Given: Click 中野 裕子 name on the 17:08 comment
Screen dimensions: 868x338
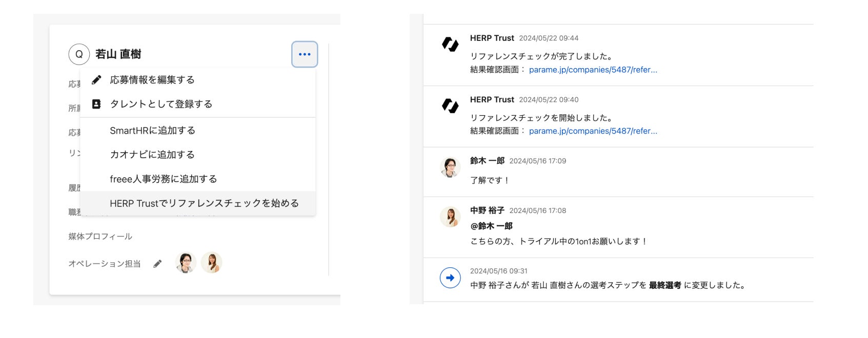Looking at the screenshot, I should (487, 210).
